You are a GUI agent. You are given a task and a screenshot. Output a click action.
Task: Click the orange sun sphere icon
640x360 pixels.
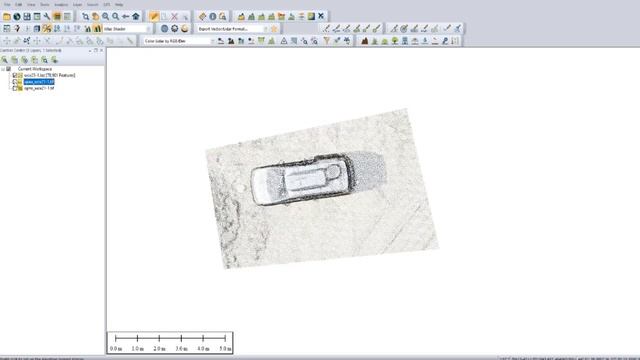tap(185, 29)
